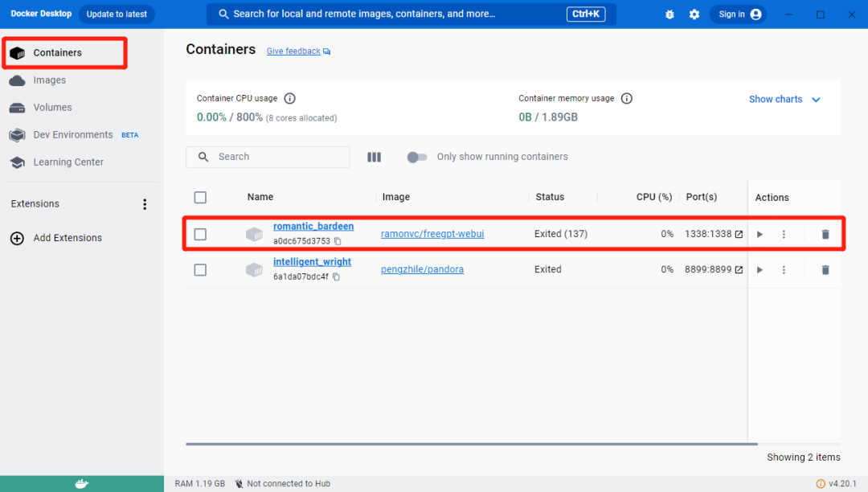
Task: Copy container ID 6a1da07bdc4f
Action: [x=336, y=277]
